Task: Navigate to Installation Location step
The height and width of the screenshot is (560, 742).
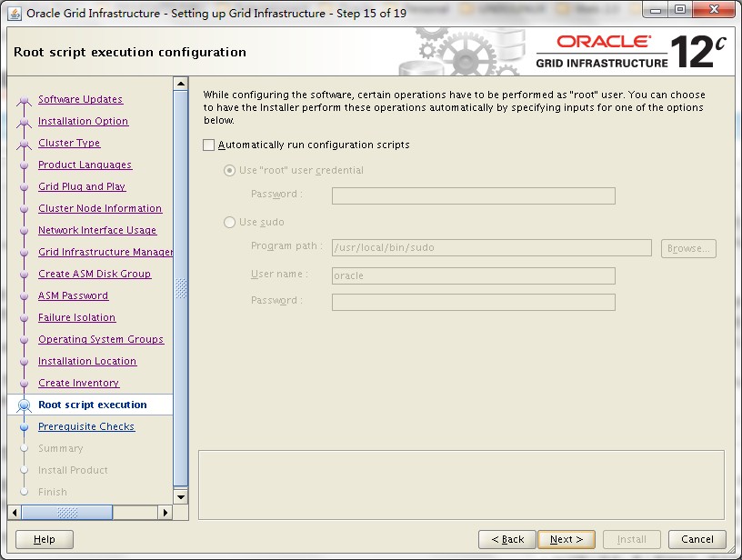Action: point(87,361)
